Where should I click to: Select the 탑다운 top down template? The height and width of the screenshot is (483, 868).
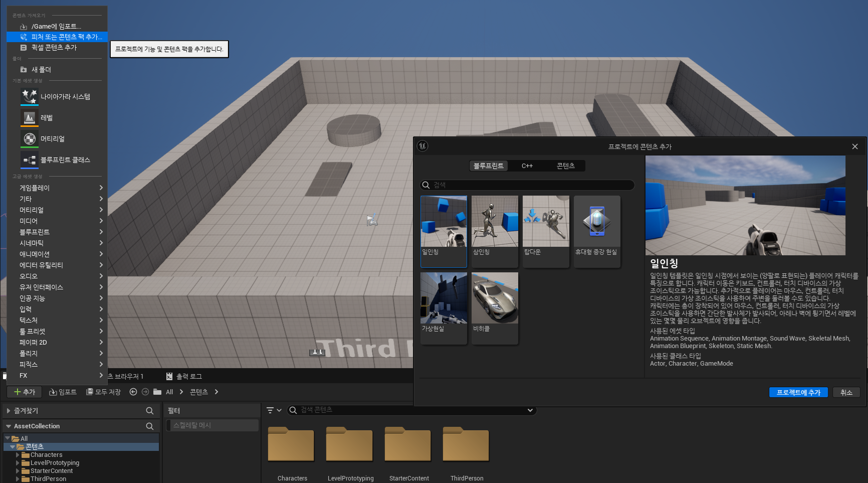tap(546, 231)
